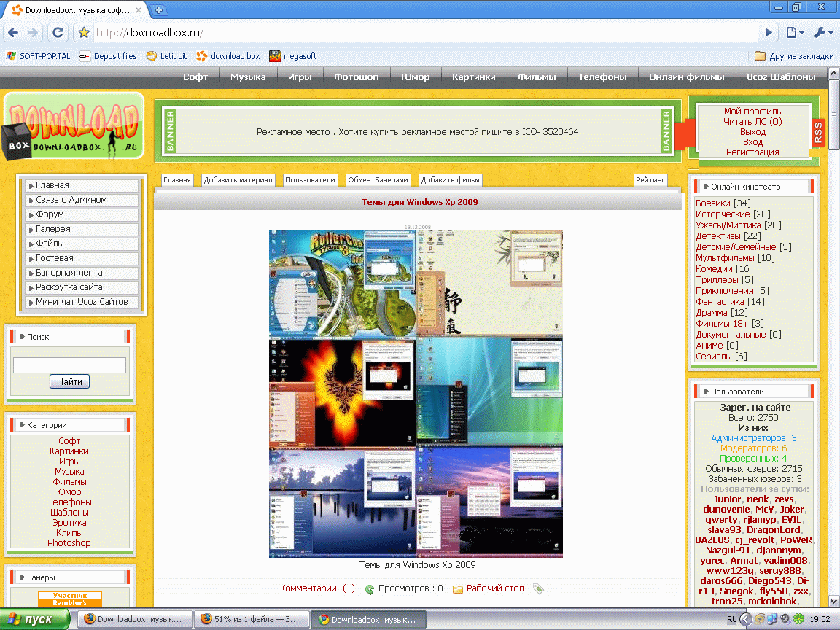Open the Онлайн фильмы top menu item
The image size is (840, 630).
coord(687,77)
